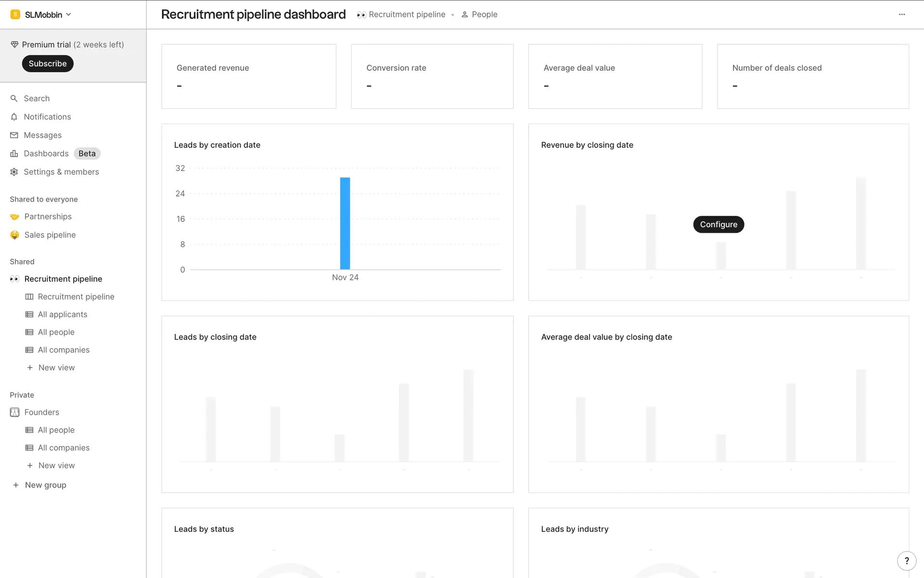This screenshot has height=578, width=924.
Task: Open Notifications via the bell icon
Action: coord(14,117)
